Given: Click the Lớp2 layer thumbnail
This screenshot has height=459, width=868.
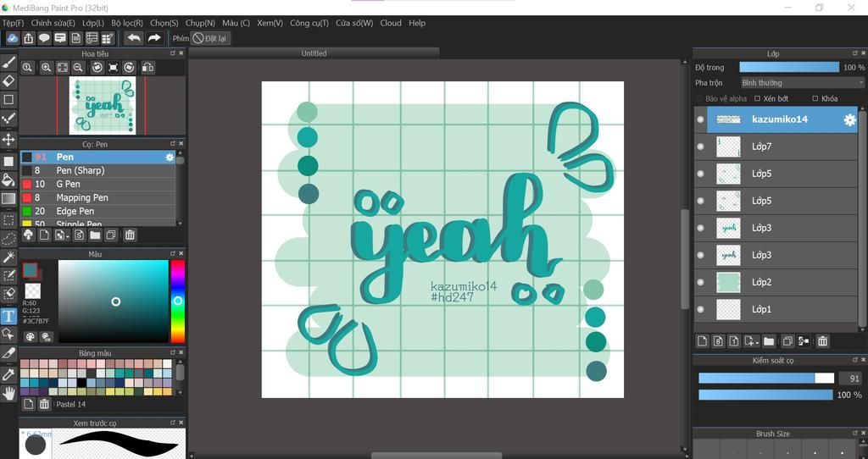Looking at the screenshot, I should [728, 282].
